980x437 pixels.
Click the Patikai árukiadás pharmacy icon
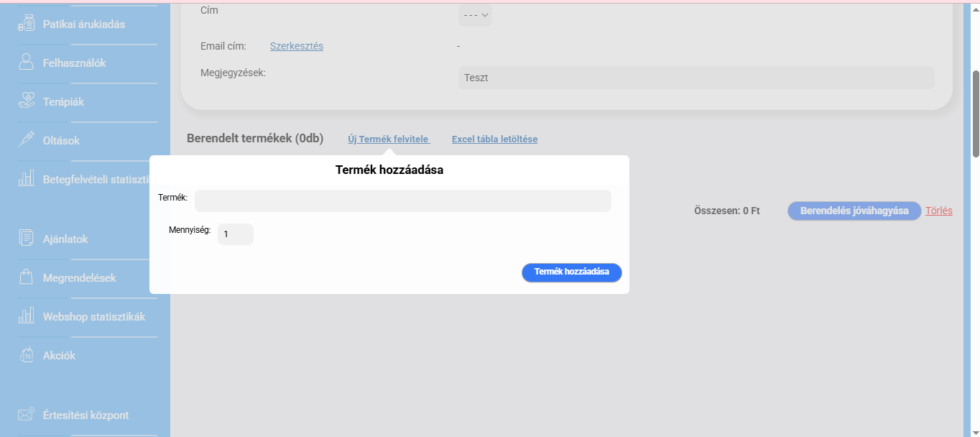point(26,24)
